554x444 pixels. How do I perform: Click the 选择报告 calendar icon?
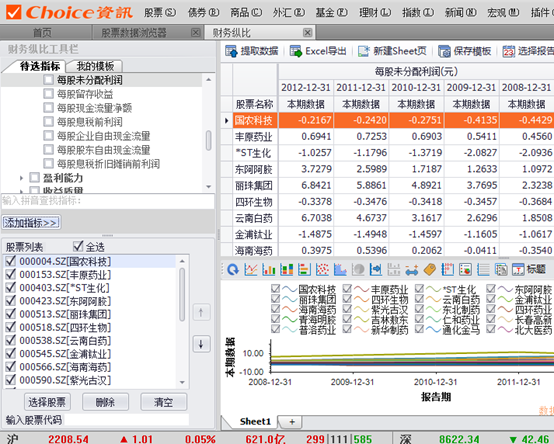[x=508, y=52]
